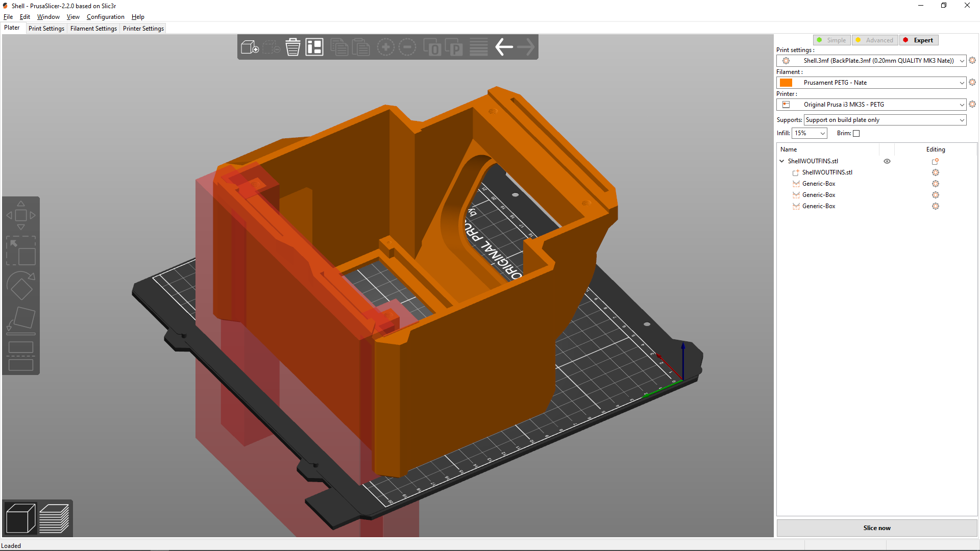
Task: Select the Cut tool in left toolbar
Action: [x=21, y=356]
